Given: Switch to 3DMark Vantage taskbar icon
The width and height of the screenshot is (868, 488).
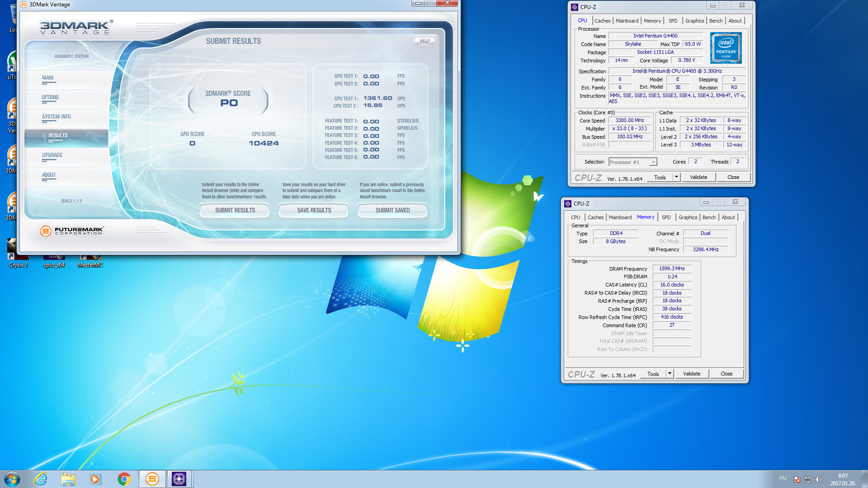Looking at the screenshot, I should point(152,479).
